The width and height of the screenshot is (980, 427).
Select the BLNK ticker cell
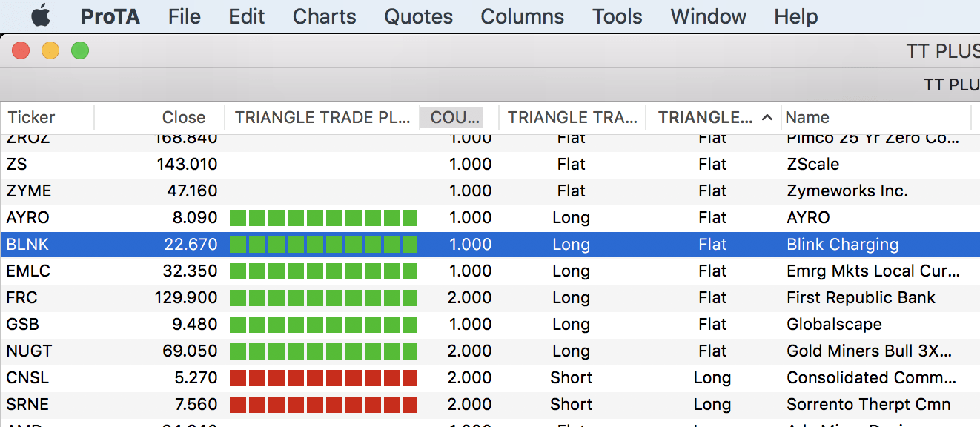tap(27, 245)
